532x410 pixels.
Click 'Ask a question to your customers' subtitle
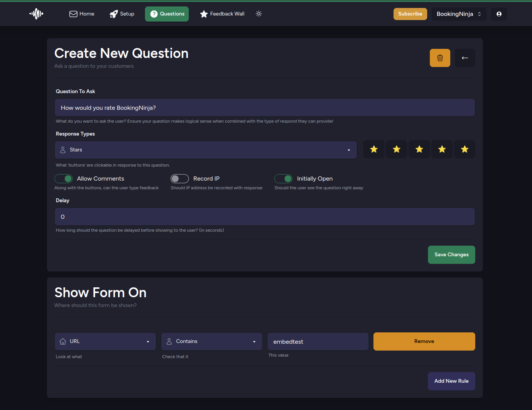pyautogui.click(x=94, y=66)
